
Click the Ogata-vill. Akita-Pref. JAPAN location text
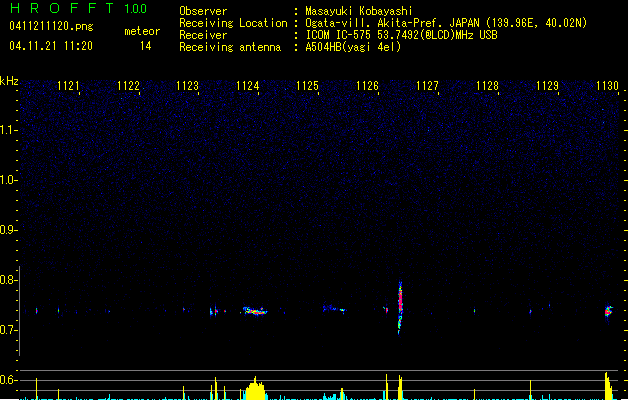pos(446,23)
